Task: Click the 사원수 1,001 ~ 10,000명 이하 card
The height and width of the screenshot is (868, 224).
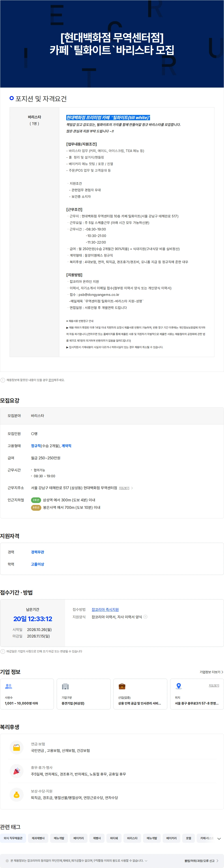Action: pos(27,694)
